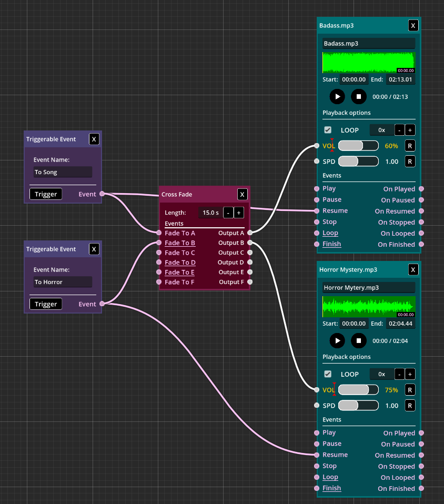Image resolution: width=444 pixels, height=504 pixels.
Task: Close the Cross Fade node
Action: pyautogui.click(x=242, y=194)
